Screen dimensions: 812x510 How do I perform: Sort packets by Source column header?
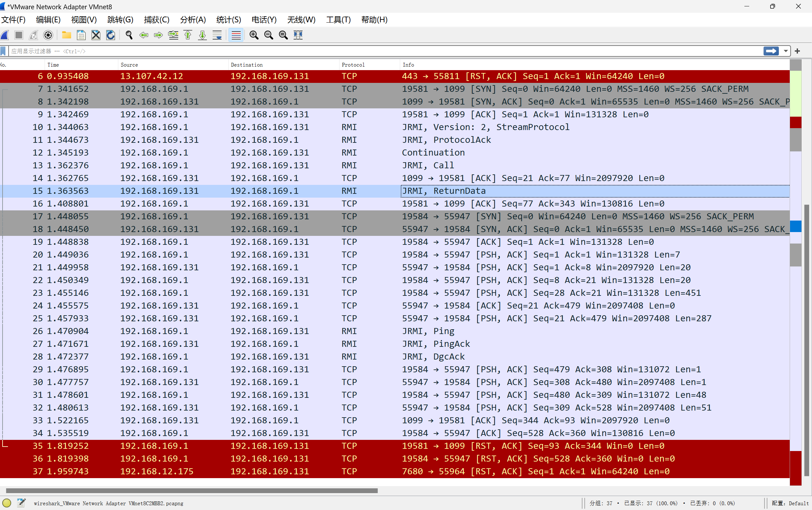[x=173, y=65]
